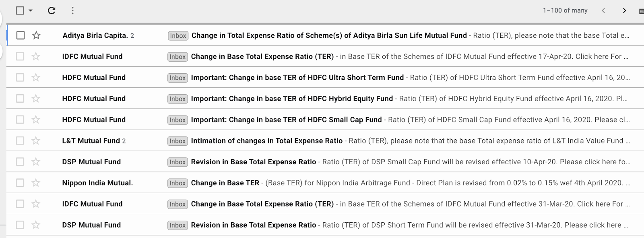Click the Inbox label on DSP Short Term email

click(x=178, y=225)
